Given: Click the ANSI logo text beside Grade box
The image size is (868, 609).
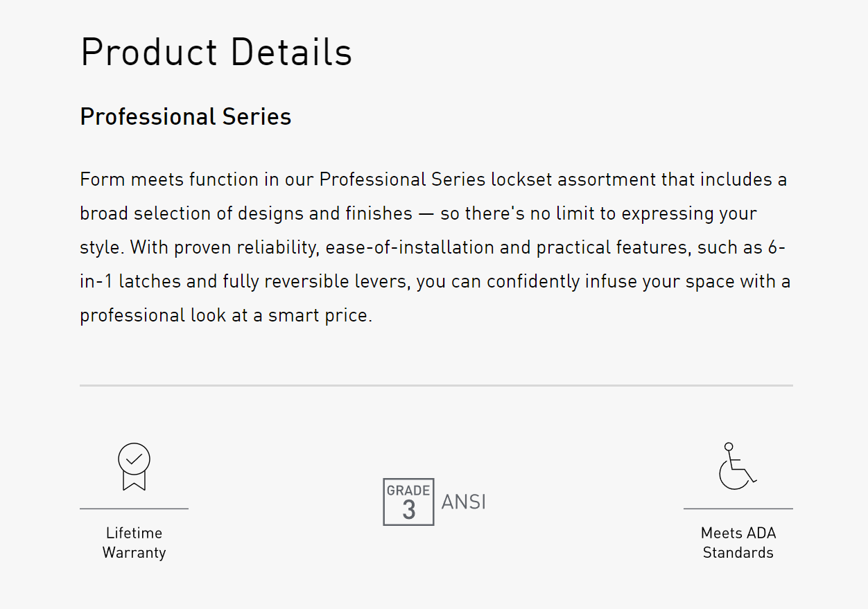Looking at the screenshot, I should tap(464, 502).
